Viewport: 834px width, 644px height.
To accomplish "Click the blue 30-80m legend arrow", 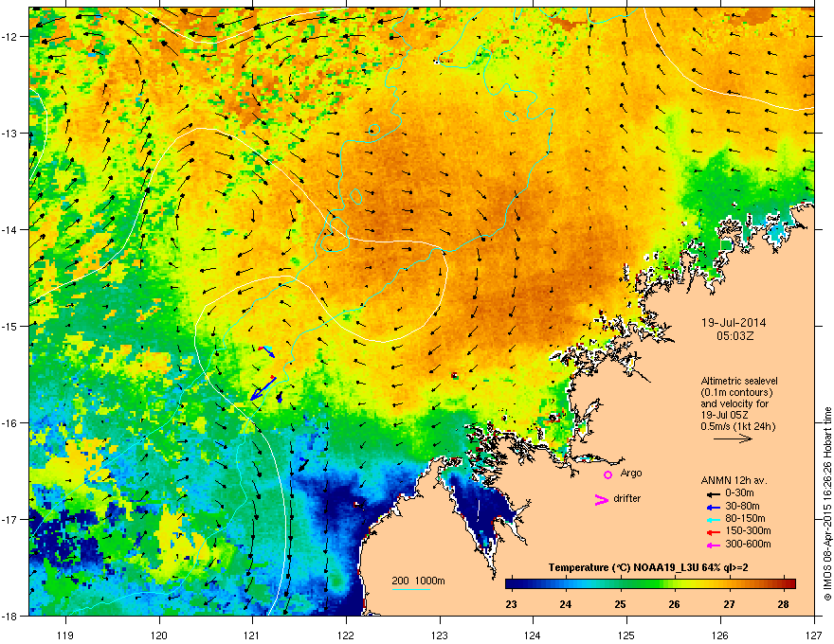I will point(714,507).
